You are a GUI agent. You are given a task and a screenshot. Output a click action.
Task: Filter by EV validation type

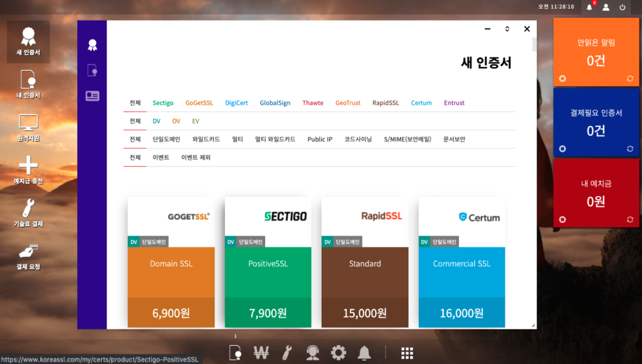coord(196,121)
